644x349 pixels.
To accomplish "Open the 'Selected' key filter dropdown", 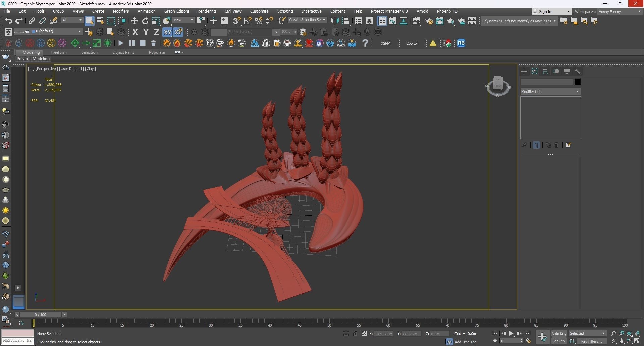I will [x=587, y=334].
